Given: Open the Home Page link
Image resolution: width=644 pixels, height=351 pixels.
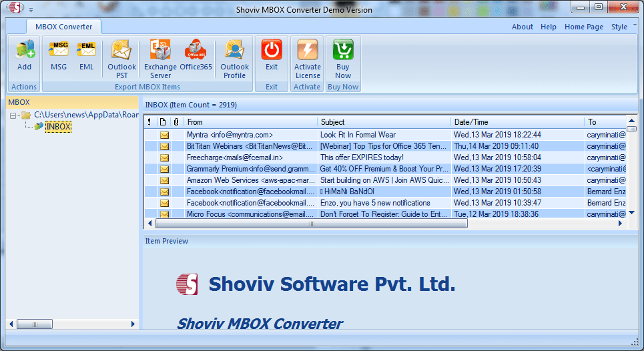Looking at the screenshot, I should click(584, 27).
